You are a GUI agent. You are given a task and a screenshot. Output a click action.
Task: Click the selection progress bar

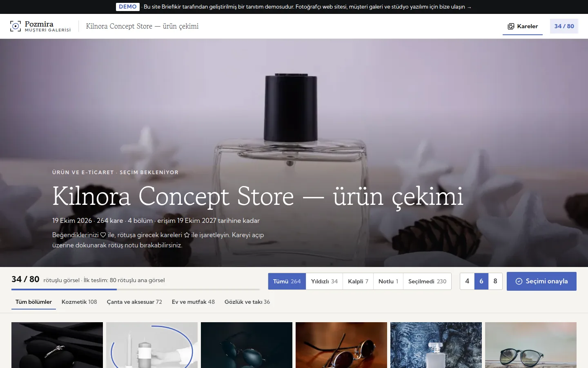136,289
